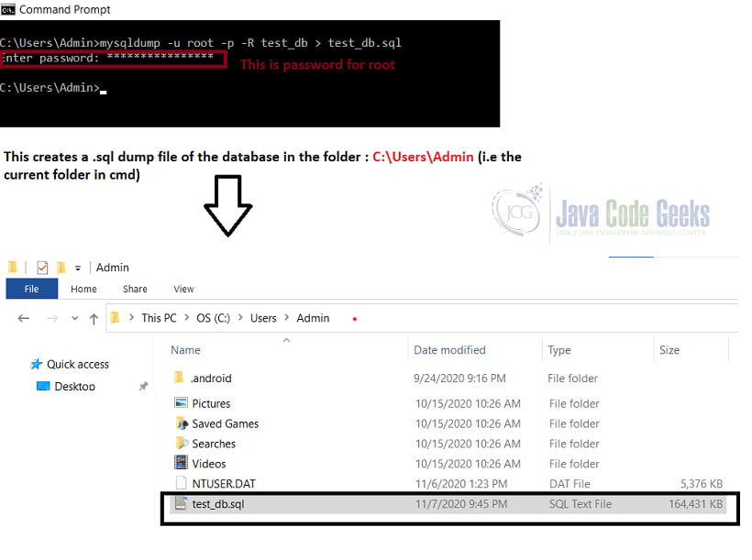Click the pin icon next to Desktop
Viewport: 752px width, 560px height.
point(143,386)
